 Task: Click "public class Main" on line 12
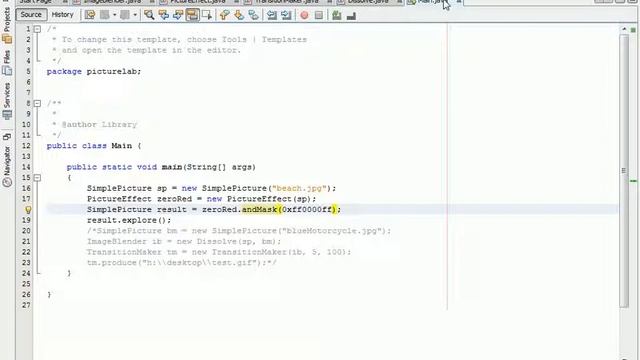pos(89,146)
